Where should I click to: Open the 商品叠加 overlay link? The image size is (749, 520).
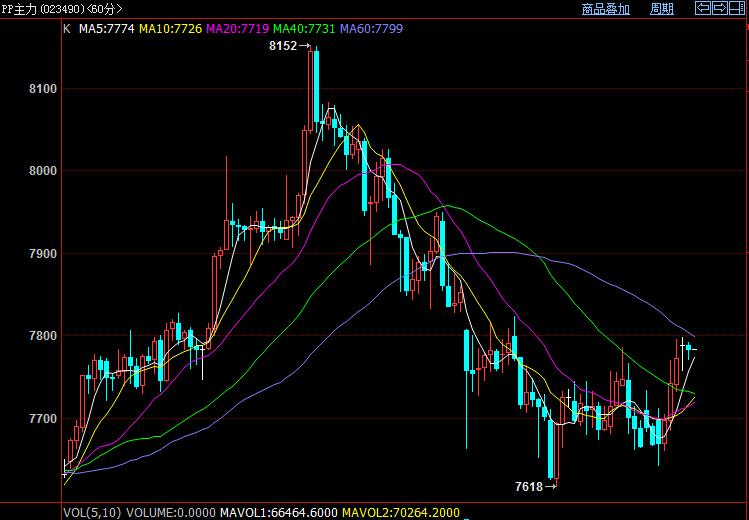[606, 9]
